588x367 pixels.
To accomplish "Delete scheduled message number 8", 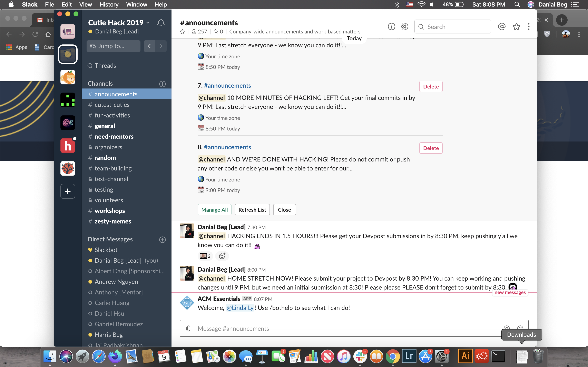I will coord(431,148).
